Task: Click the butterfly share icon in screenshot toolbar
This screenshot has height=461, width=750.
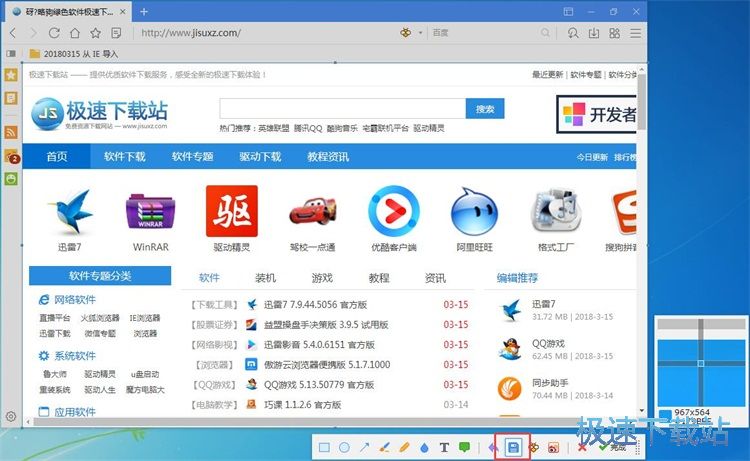Action: [533, 448]
